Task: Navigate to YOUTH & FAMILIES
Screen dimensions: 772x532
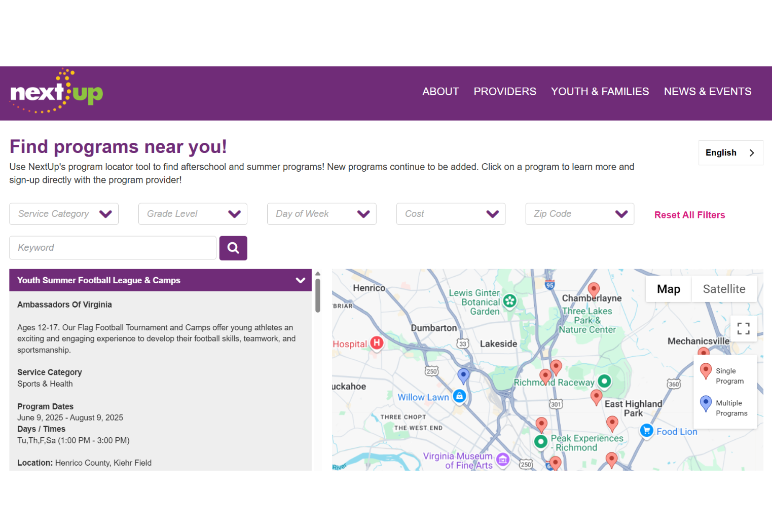Action: pyautogui.click(x=600, y=92)
